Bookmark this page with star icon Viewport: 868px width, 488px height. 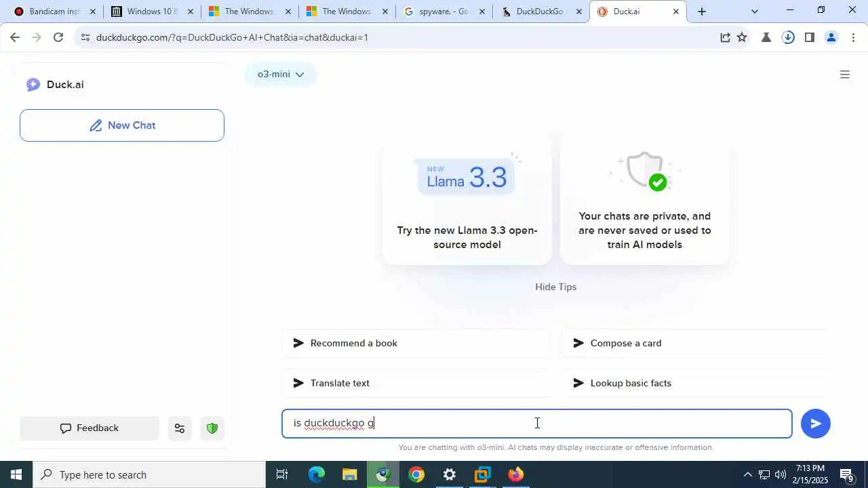click(x=742, y=37)
